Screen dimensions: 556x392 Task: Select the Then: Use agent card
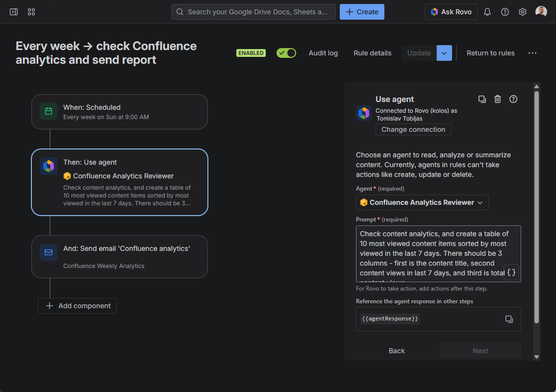tap(120, 182)
